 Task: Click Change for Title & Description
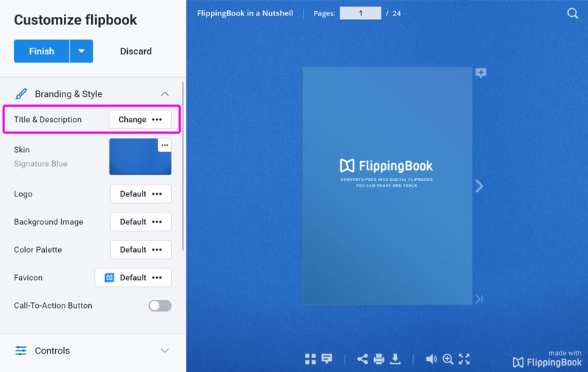tap(140, 120)
